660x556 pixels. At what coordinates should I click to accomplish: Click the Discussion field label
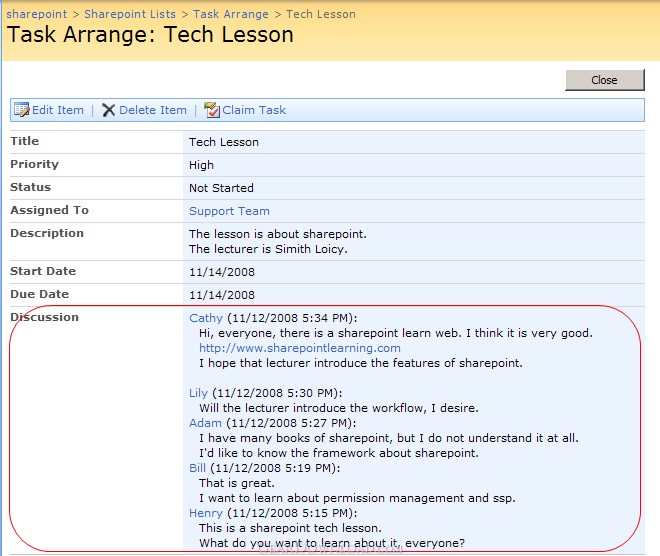click(45, 317)
